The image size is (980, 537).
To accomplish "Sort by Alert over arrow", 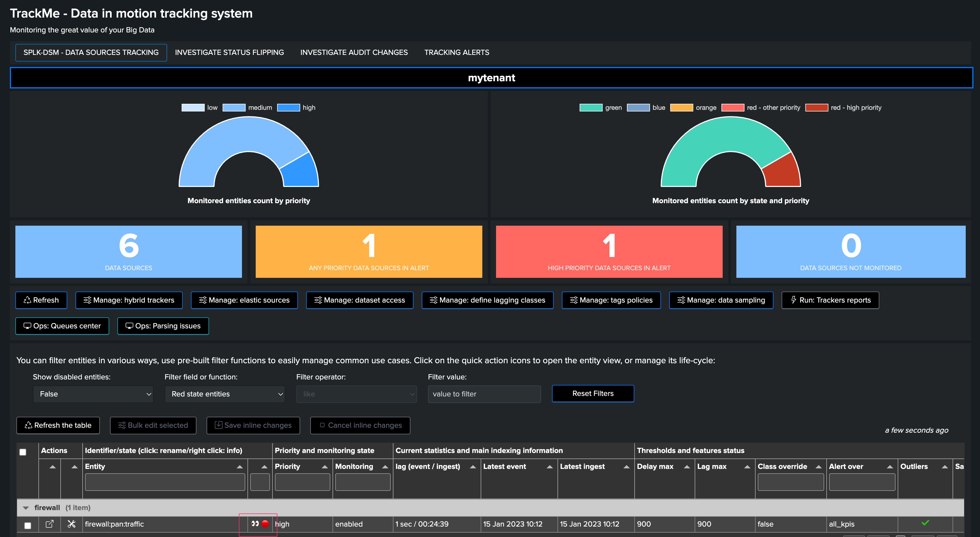I will (x=890, y=467).
